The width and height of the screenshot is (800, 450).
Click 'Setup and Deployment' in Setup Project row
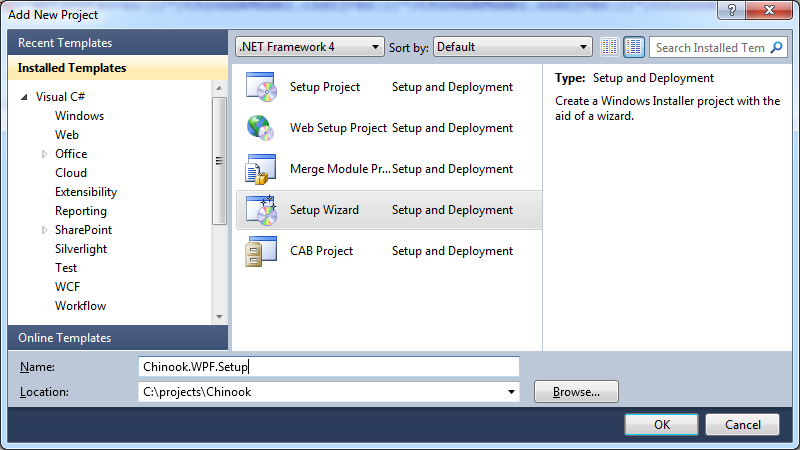click(452, 87)
